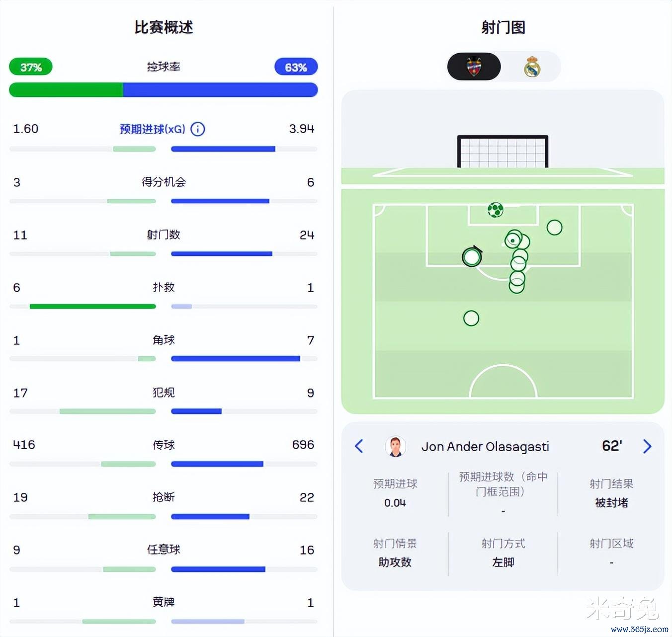The image size is (672, 637).
Task: Switch shot map to Real Madrid crest
Action: click(532, 67)
